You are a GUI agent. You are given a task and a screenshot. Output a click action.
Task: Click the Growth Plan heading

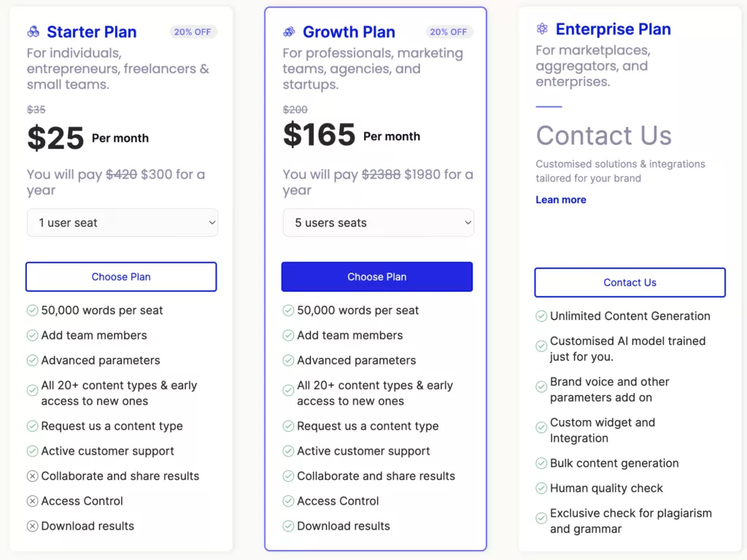click(x=349, y=32)
